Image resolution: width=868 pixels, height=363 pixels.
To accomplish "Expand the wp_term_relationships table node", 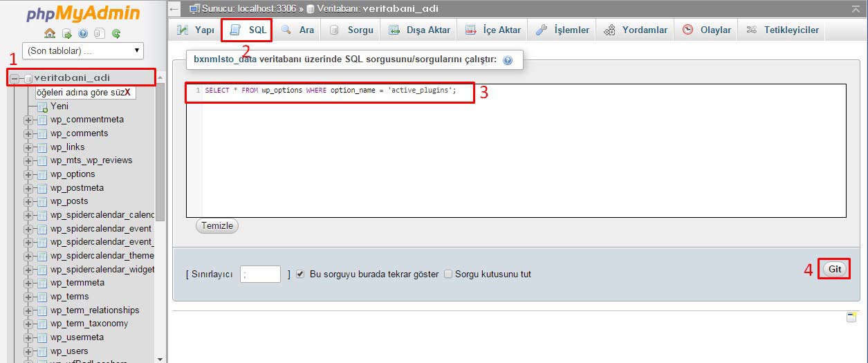I will pos(28,310).
